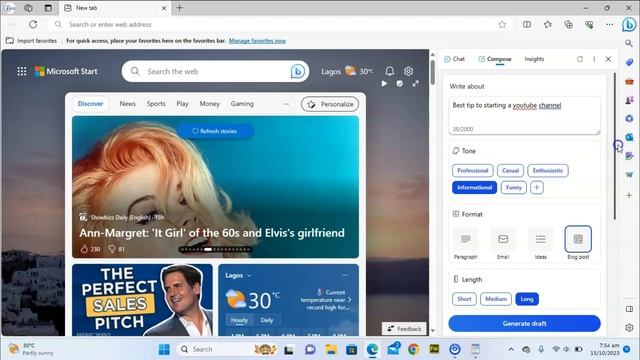Open sidebar search icon
Screen dimensions: 640x360
point(629,43)
